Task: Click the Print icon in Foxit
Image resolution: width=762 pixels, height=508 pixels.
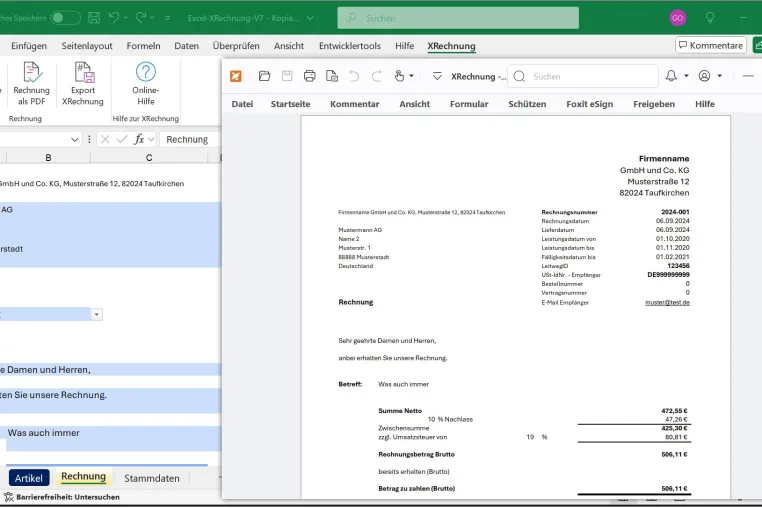Action: [310, 76]
